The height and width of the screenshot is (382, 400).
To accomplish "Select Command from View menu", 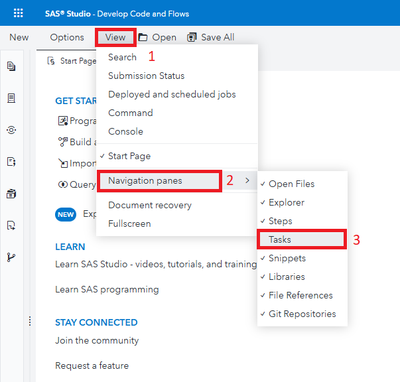I will 177,113.
